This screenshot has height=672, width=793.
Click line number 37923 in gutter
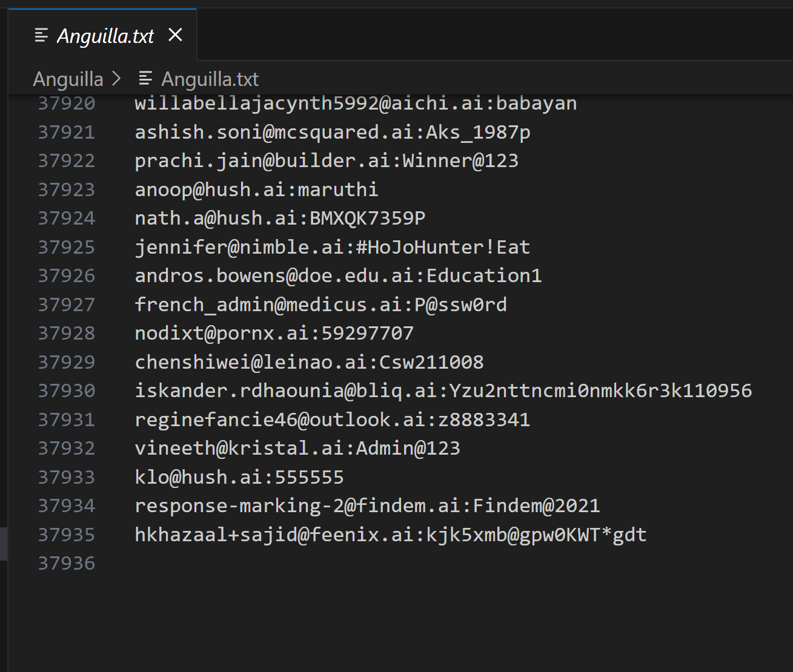[x=67, y=189]
